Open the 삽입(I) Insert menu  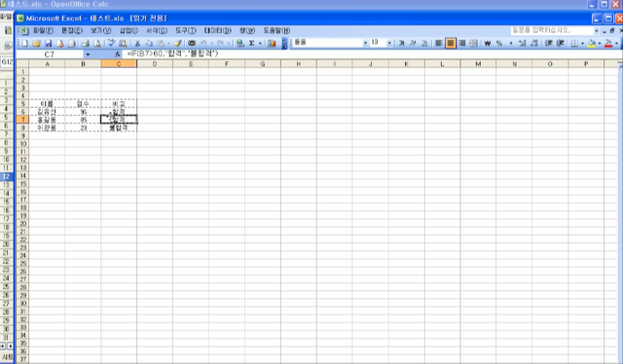(128, 30)
